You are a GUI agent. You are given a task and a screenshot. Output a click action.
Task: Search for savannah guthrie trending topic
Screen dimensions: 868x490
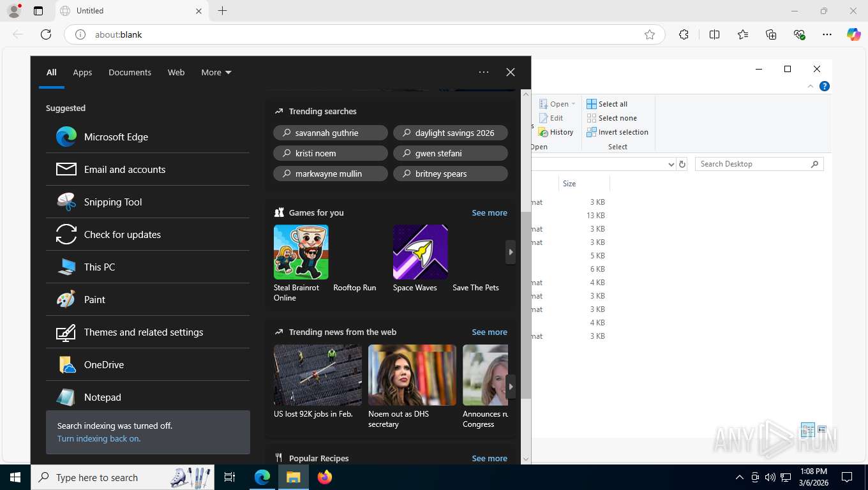click(x=331, y=133)
